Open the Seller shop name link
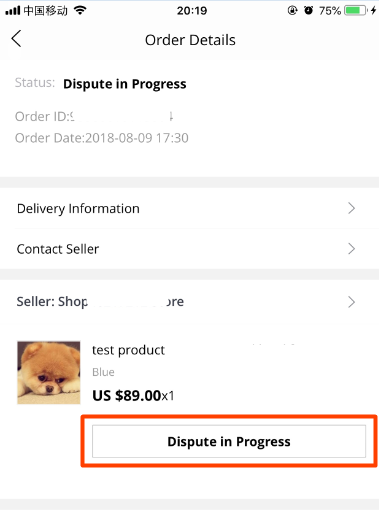This screenshot has width=379, height=512. click(x=100, y=302)
